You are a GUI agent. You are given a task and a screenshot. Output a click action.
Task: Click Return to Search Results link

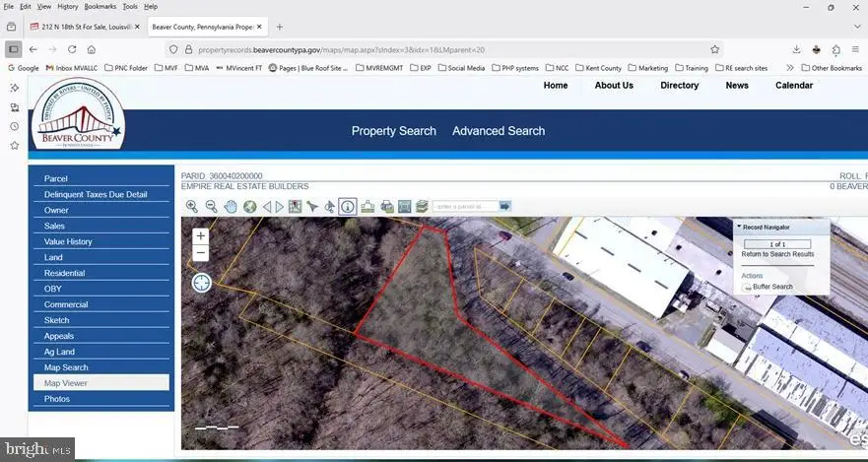(x=777, y=254)
